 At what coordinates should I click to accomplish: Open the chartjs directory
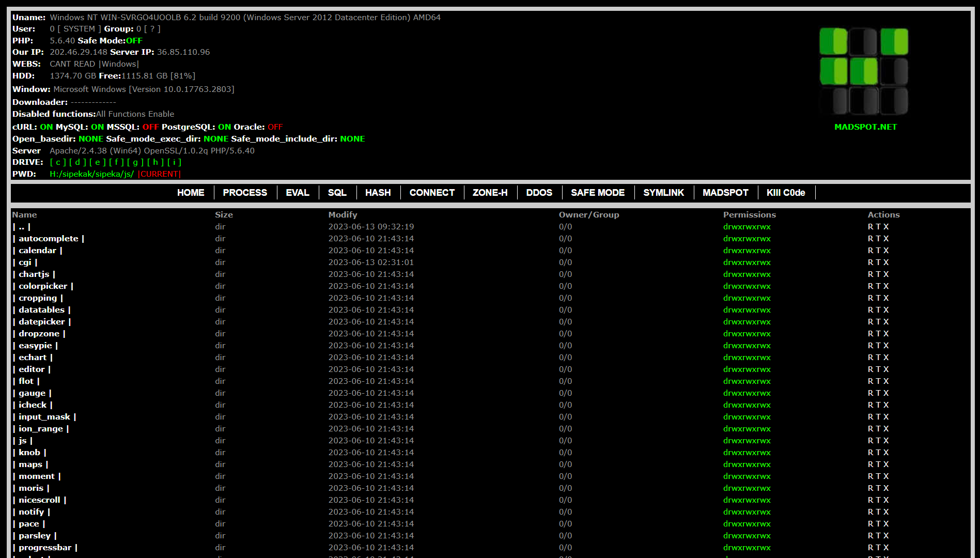[34, 274]
